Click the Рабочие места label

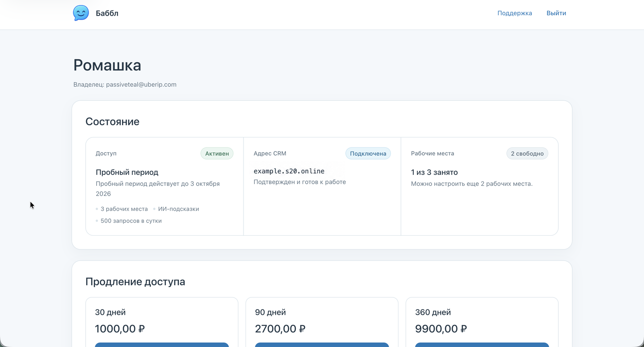pos(433,154)
